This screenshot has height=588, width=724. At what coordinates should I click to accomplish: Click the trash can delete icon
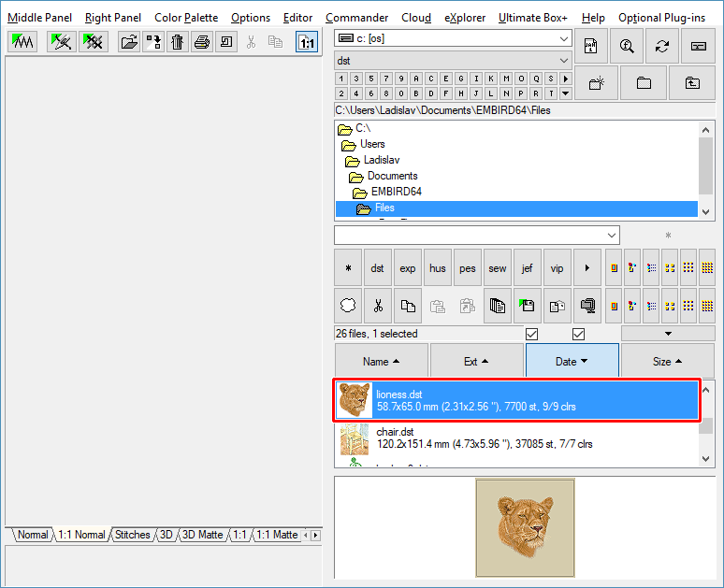click(x=178, y=42)
